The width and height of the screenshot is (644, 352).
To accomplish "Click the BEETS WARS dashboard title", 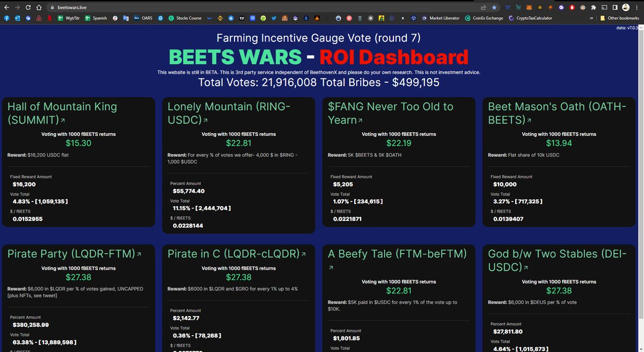I will [318, 57].
